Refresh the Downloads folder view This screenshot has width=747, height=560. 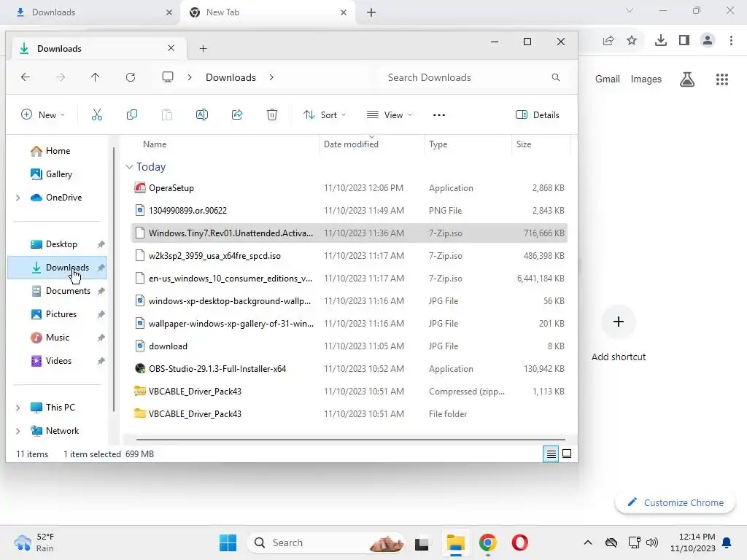[131, 77]
